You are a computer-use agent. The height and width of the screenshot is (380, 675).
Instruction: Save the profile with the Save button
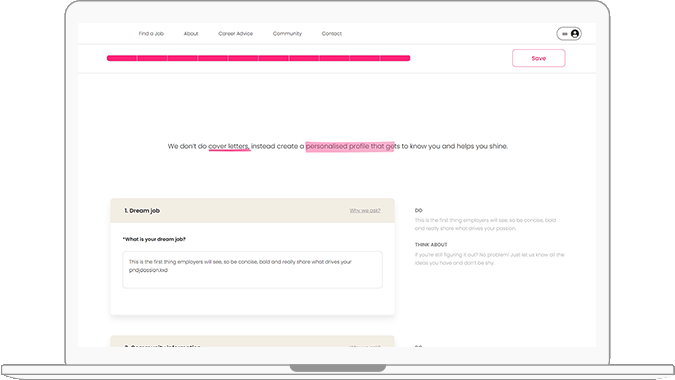[x=539, y=58]
